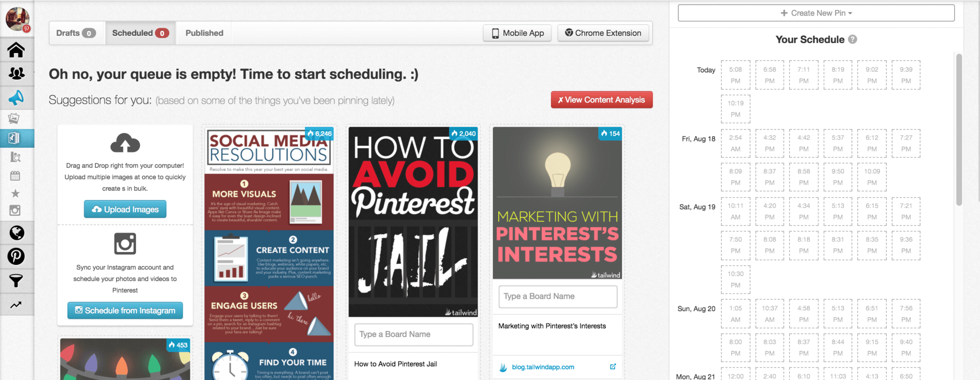Open the Publisher megaphone icon

pyautogui.click(x=16, y=98)
